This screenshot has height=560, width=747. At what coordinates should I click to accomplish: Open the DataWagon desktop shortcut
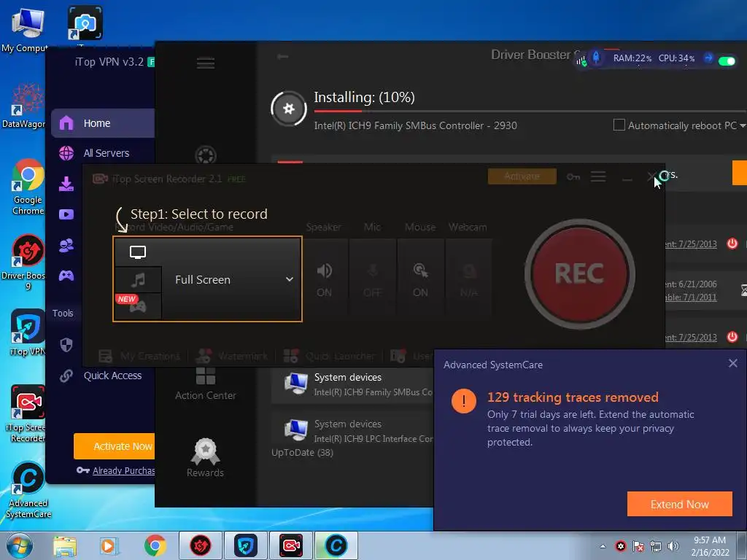pos(24,105)
